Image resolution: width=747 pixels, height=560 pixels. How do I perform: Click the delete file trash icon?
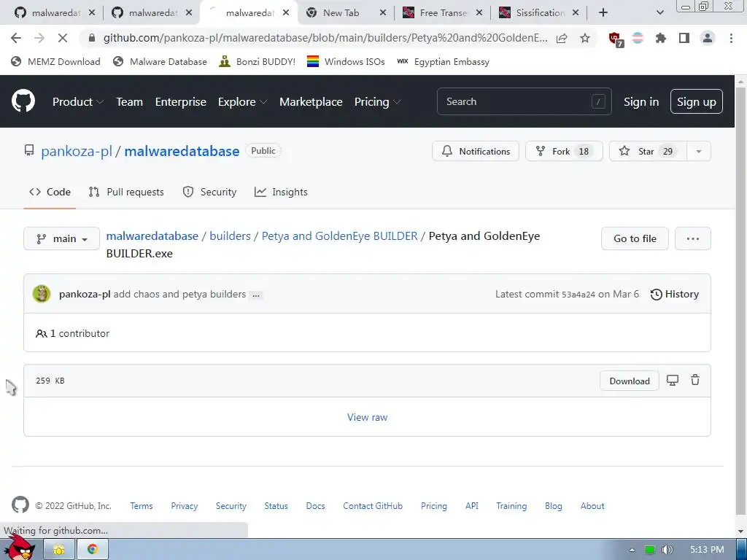(695, 380)
